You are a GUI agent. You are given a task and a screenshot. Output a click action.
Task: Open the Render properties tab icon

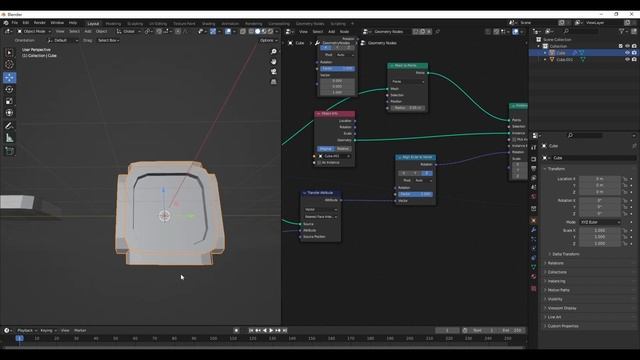(x=533, y=159)
